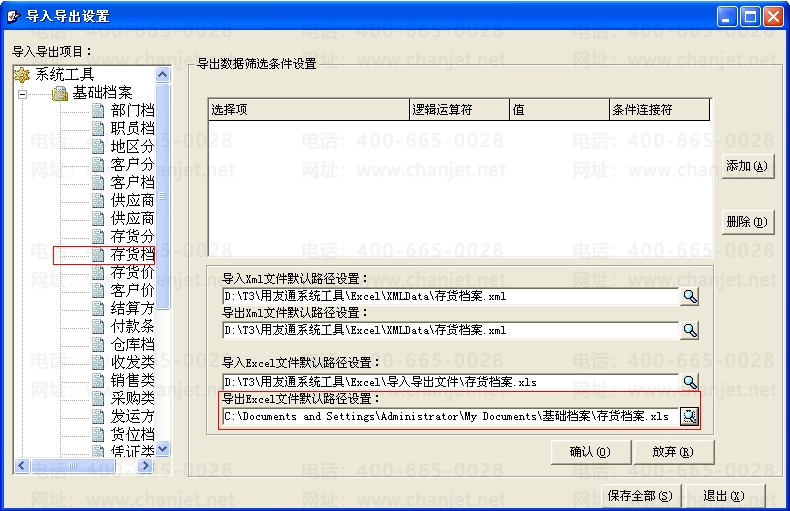Select the 仓库档 tree item
Viewport: 790px width, 511px height.
133,344
